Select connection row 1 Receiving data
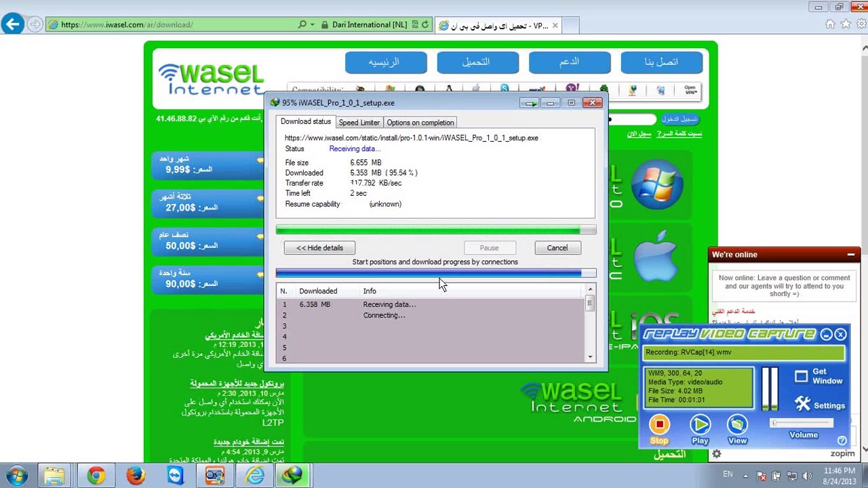The height and width of the screenshot is (488, 868). [431, 304]
